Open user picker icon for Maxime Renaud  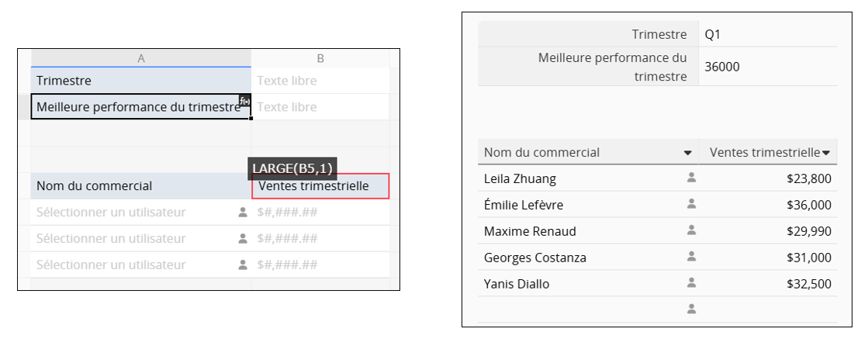coord(692,230)
